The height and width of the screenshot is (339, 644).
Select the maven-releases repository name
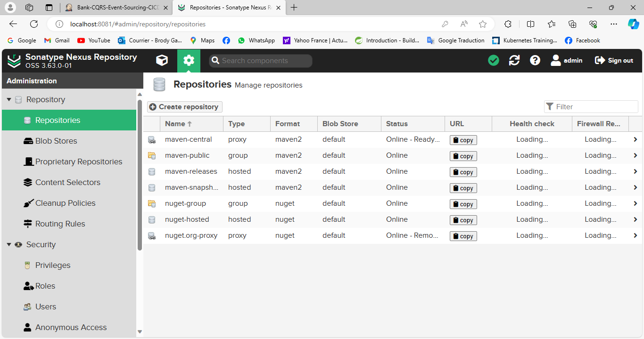pyautogui.click(x=191, y=171)
